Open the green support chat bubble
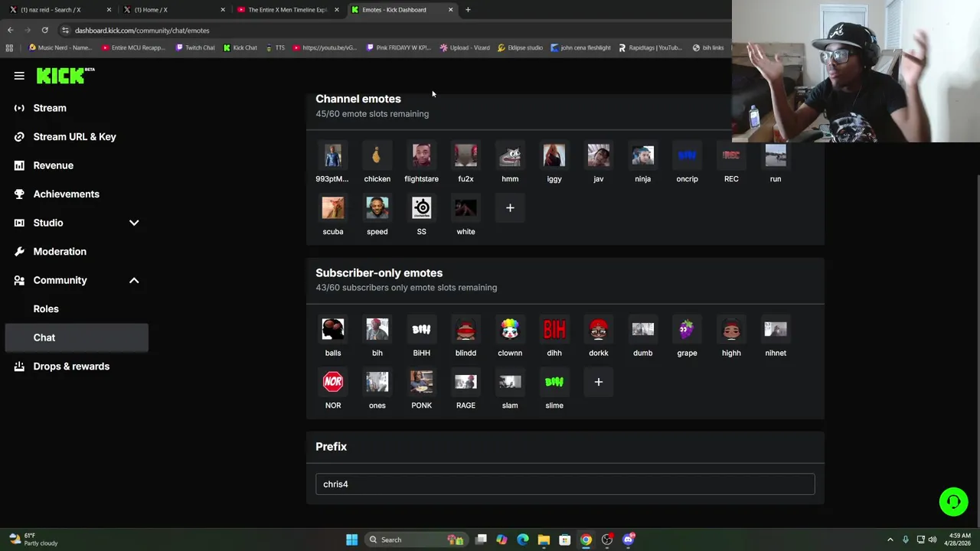Screen dimensions: 980x551 (x=953, y=501)
